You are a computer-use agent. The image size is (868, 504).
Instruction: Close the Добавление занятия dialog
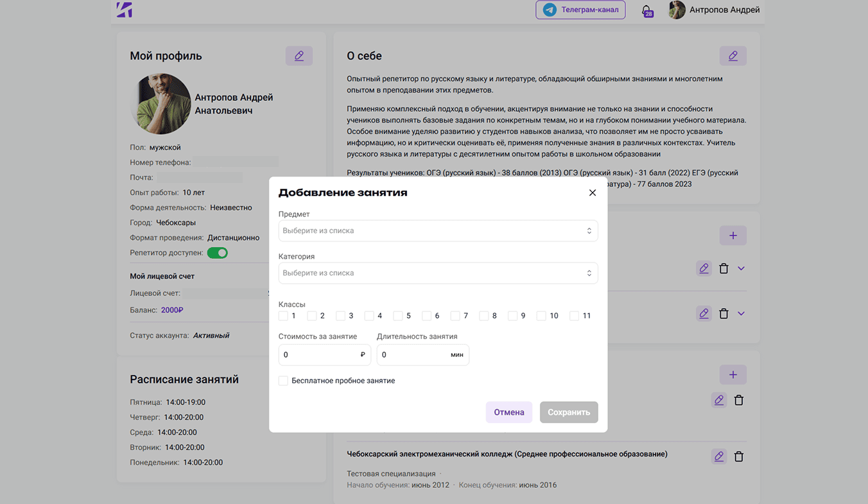click(x=592, y=193)
